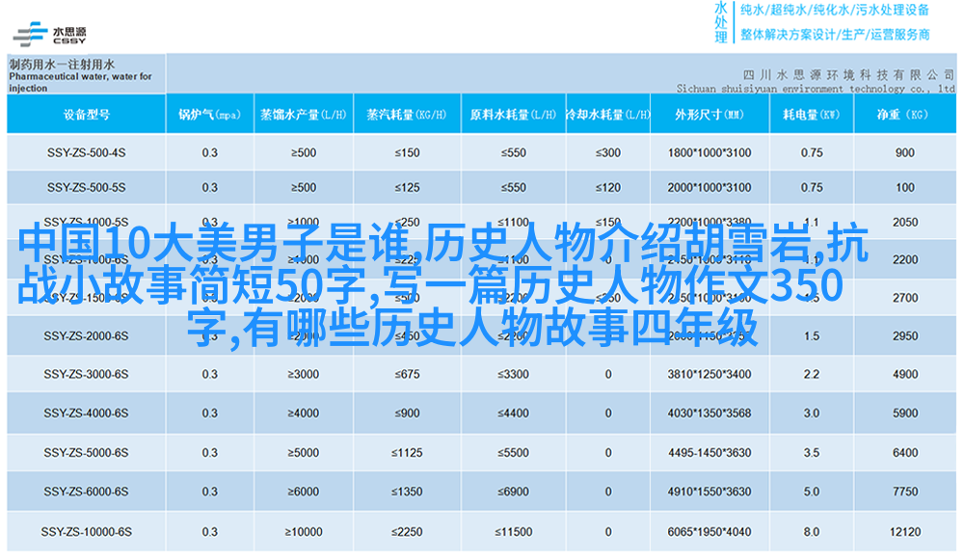Click the 净重(KG) column header
The image size is (964, 560).
tap(905, 115)
